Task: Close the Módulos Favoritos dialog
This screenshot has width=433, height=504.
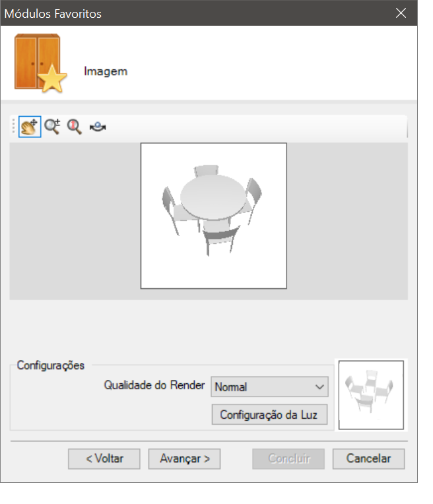Action: coord(401,13)
